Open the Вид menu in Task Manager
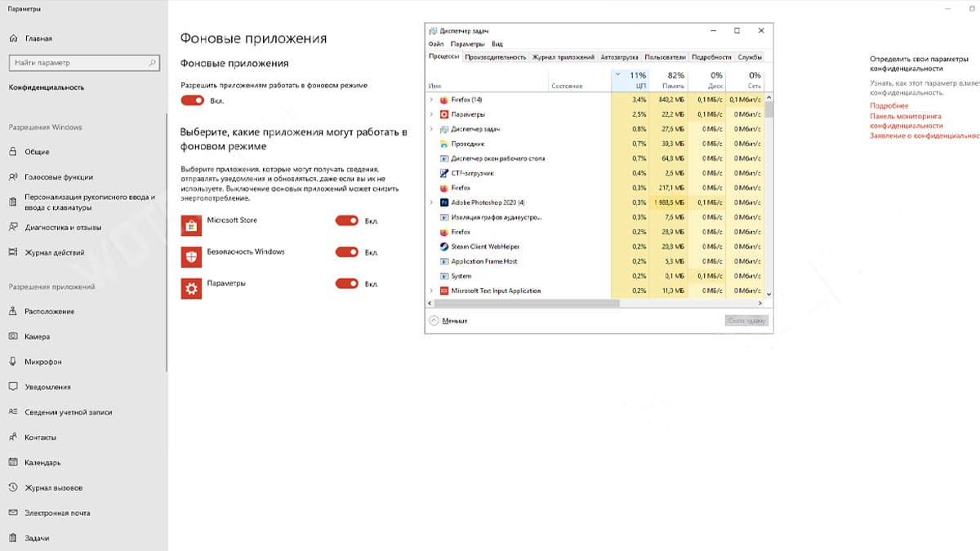Screen dimensions: 980x551 (x=497, y=44)
